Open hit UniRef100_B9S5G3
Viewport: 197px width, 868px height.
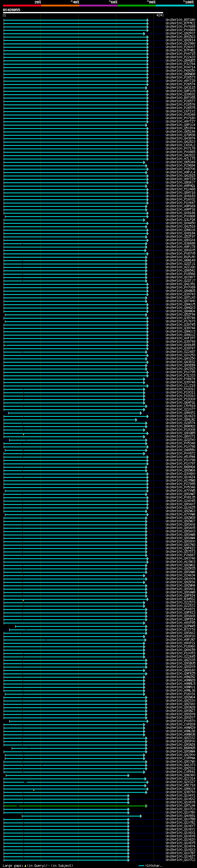tap(180, 37)
